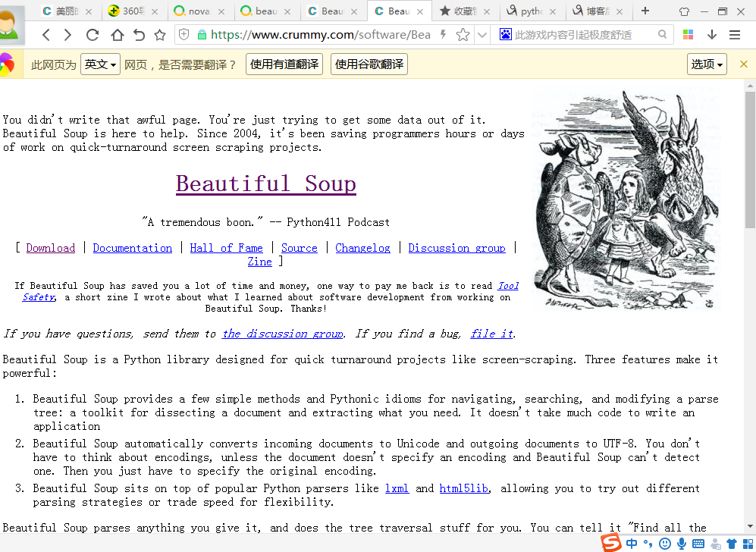Image resolution: width=756 pixels, height=552 pixels.
Task: Open the Hall of Fame link
Action: [x=227, y=248]
